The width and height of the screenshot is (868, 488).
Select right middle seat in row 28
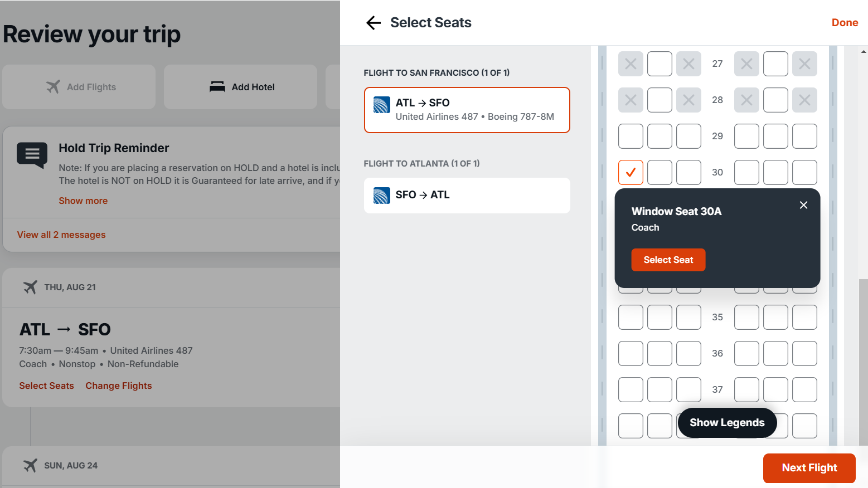point(775,100)
